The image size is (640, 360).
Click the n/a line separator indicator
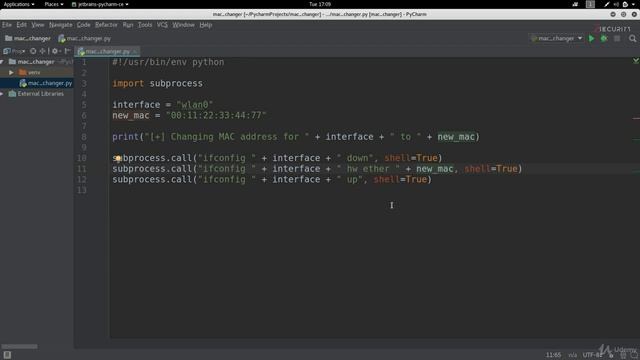[572, 355]
